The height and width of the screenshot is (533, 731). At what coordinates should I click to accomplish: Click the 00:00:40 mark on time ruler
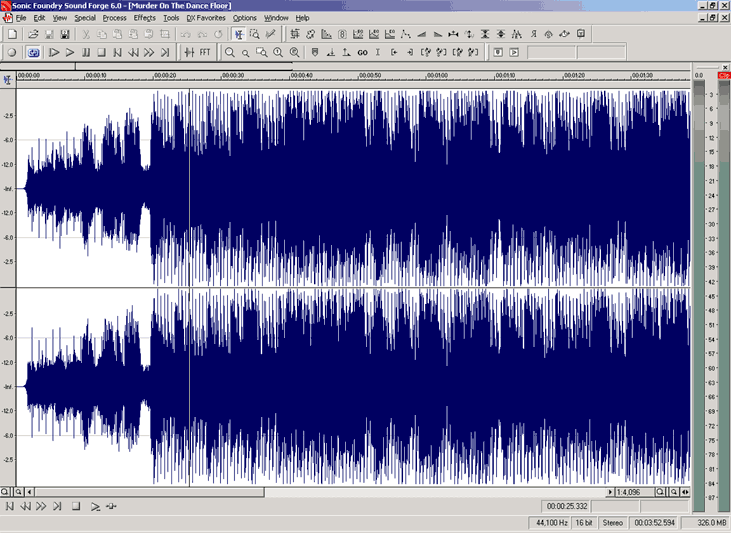click(x=302, y=76)
